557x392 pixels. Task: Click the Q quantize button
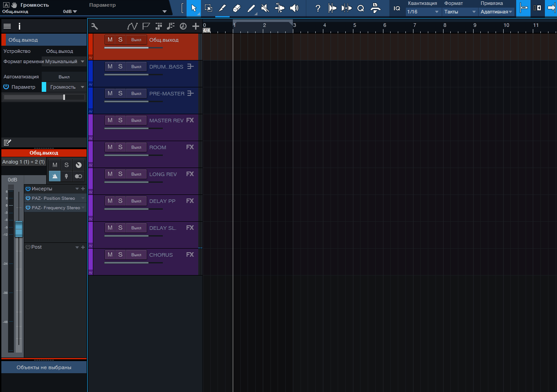click(361, 8)
